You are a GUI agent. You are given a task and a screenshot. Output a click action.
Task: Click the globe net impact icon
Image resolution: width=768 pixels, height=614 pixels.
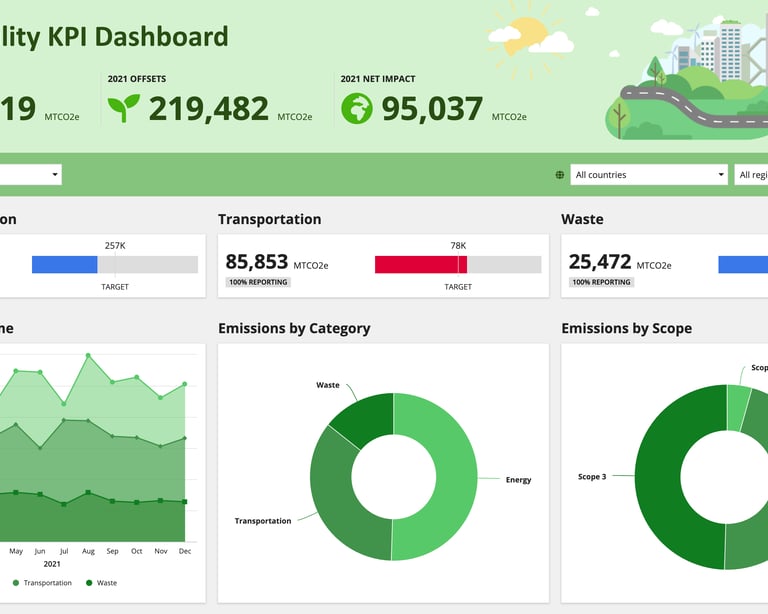[x=357, y=108]
